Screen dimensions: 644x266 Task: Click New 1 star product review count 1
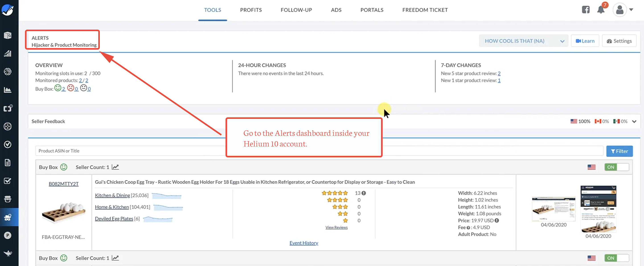point(499,80)
